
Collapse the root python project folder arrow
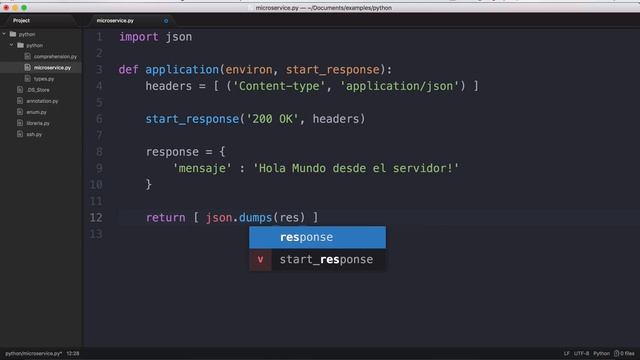point(4,34)
